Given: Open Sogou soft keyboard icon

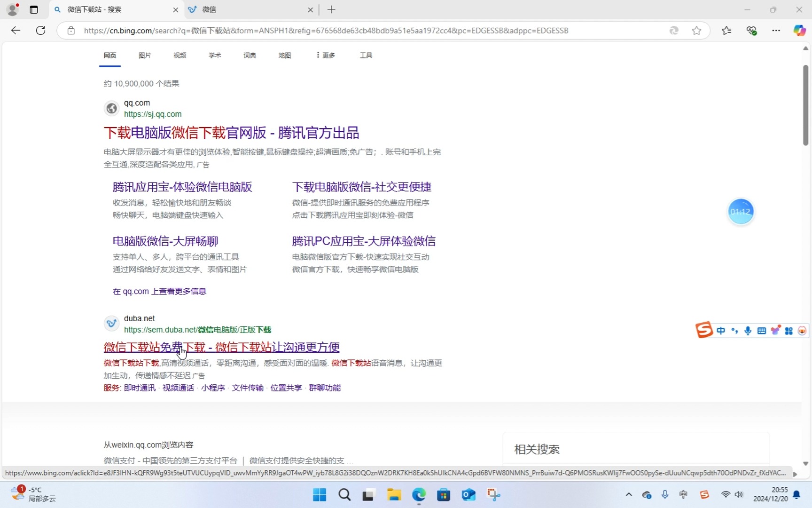Looking at the screenshot, I should (x=762, y=331).
